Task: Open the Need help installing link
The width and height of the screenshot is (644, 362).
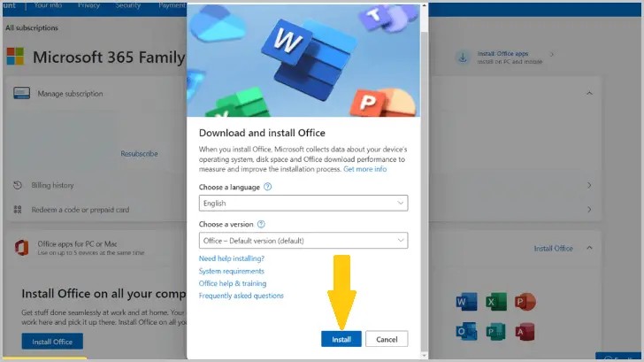Action: [x=231, y=258]
